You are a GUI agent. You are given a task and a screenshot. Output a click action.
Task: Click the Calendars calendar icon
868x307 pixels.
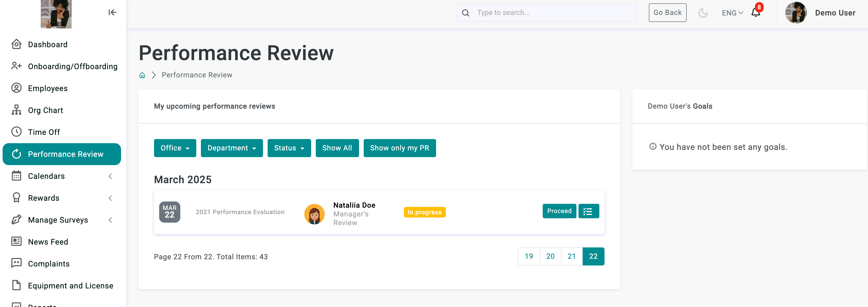pyautogui.click(x=16, y=176)
